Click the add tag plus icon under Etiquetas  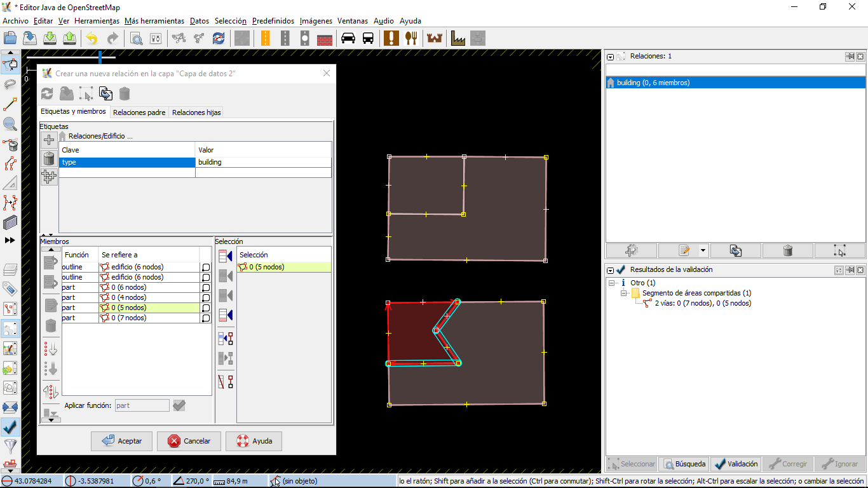pos(49,140)
